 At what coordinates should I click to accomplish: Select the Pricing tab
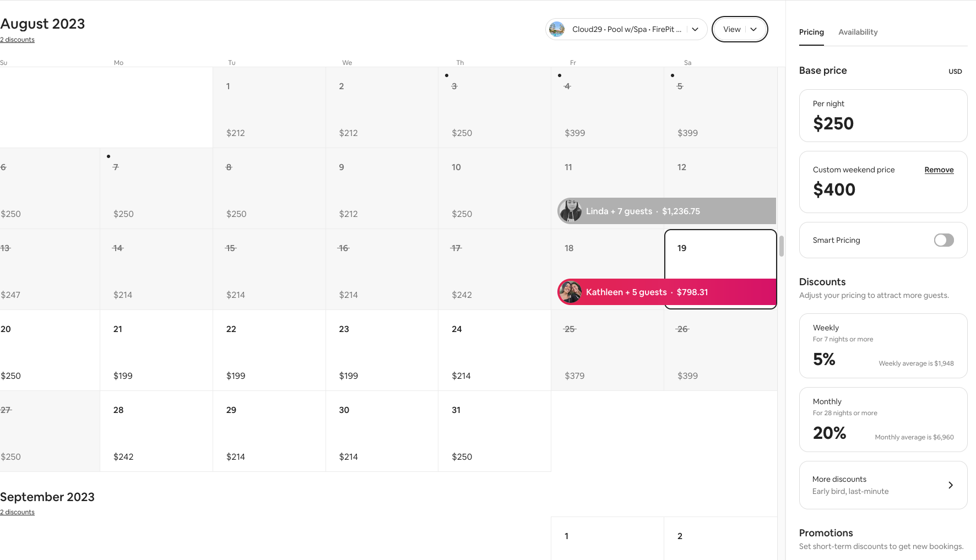coord(811,32)
